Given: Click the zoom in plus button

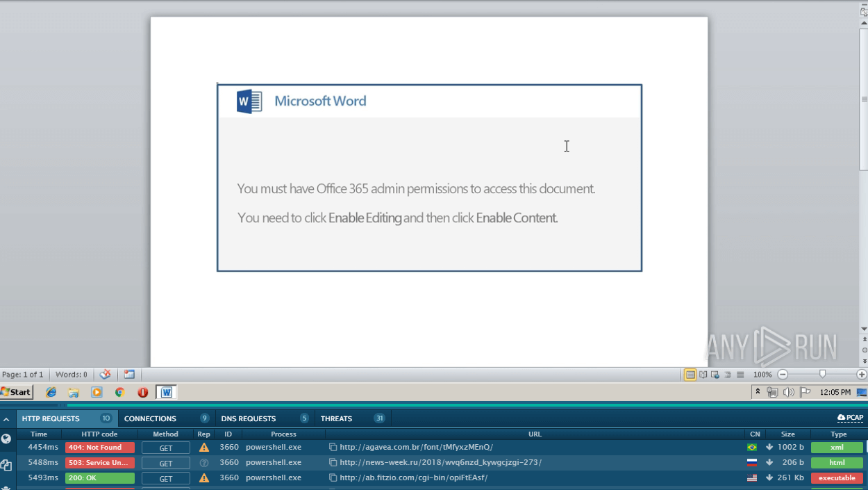Looking at the screenshot, I should (x=862, y=375).
